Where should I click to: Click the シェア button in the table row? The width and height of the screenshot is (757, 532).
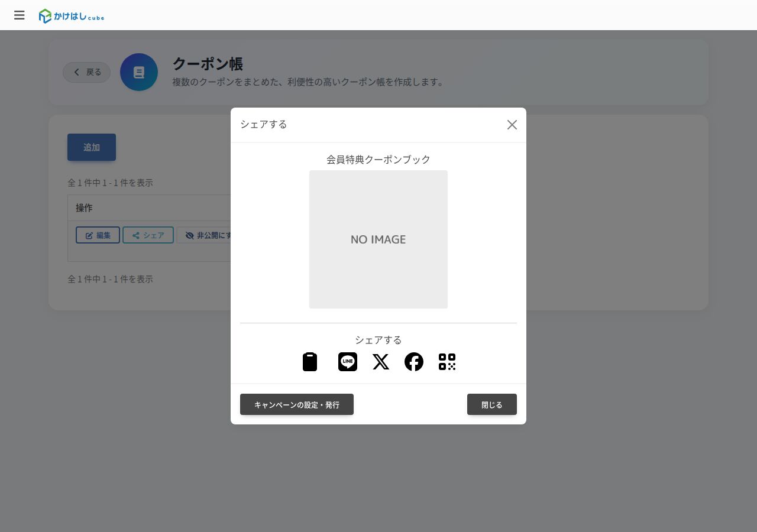coord(148,235)
